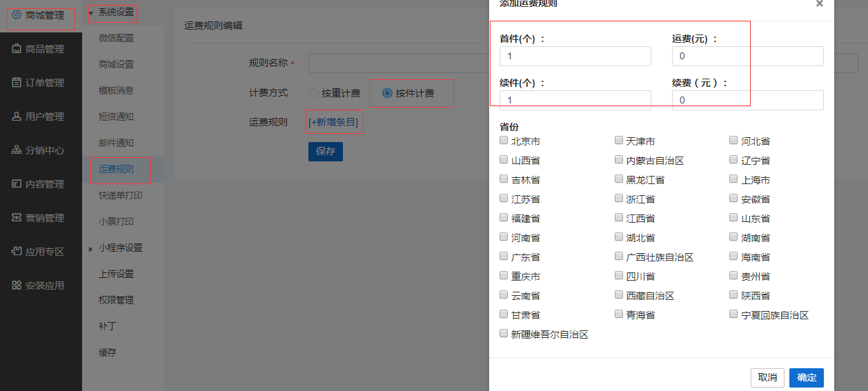Click the 应用专区 puzzle icon
This screenshot has width=868, height=391.
17,252
